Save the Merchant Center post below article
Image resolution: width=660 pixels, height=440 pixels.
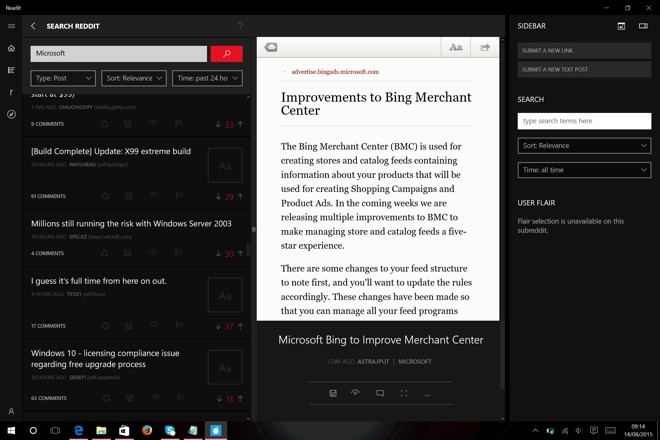333,393
